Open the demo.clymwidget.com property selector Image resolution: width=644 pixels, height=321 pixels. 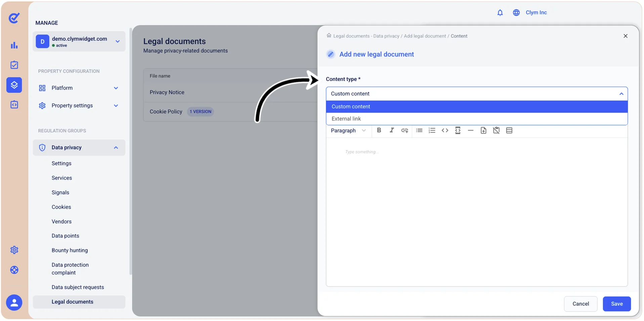pyautogui.click(x=79, y=42)
